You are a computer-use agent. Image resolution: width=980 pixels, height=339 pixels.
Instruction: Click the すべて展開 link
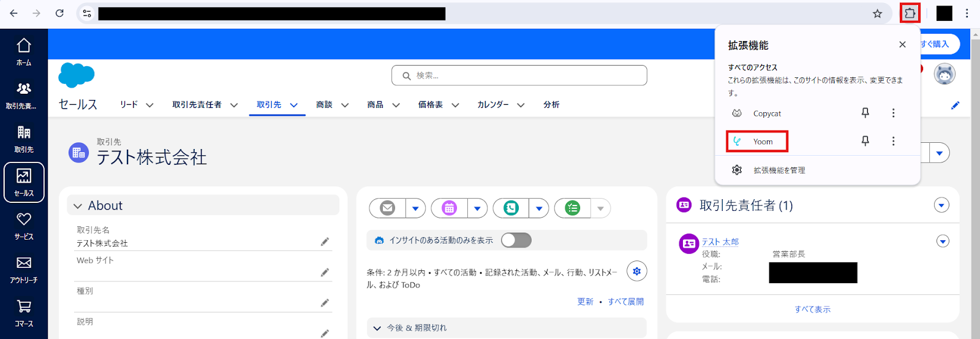click(x=625, y=302)
